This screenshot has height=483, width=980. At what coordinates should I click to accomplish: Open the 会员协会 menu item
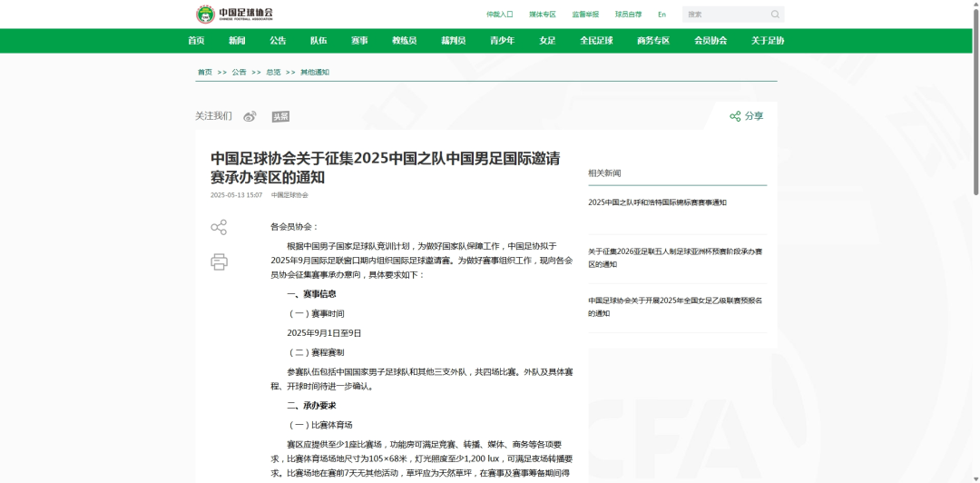click(710, 41)
